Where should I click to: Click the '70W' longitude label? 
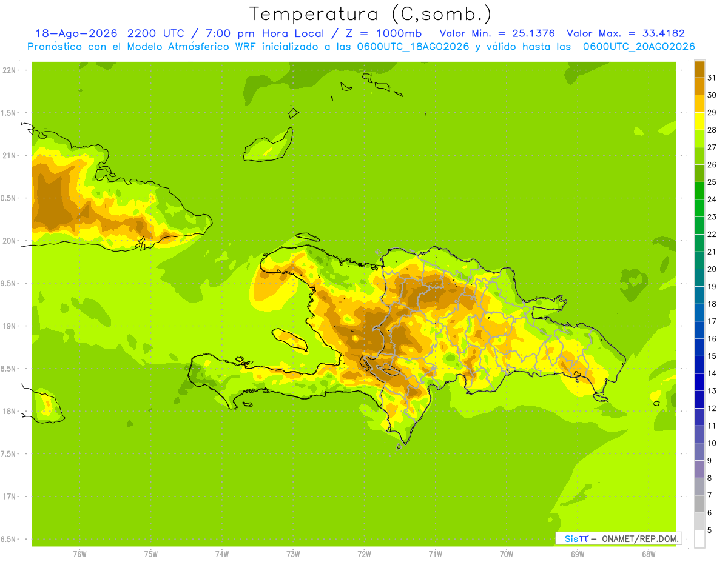click(x=507, y=554)
